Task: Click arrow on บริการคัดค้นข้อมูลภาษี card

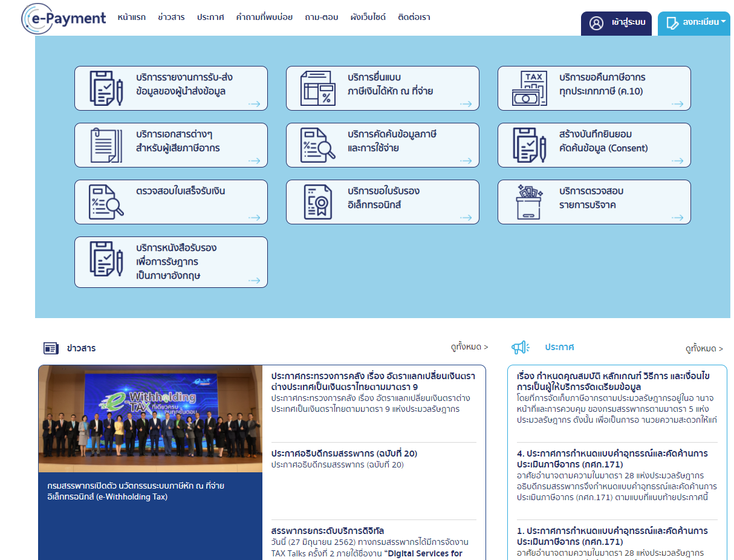Action: click(x=466, y=161)
